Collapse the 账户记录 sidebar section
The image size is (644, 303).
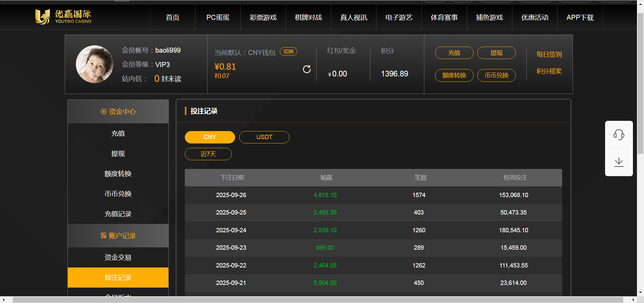pyautogui.click(x=118, y=236)
